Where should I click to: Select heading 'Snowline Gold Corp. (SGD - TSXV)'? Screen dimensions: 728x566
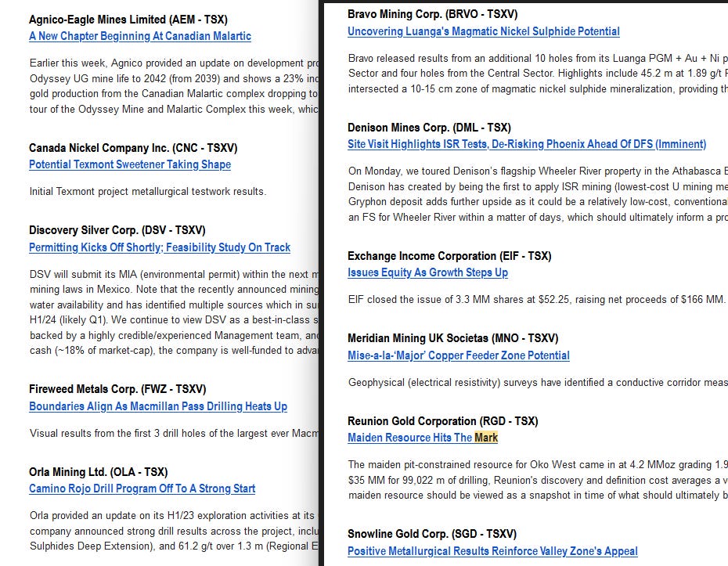432,534
